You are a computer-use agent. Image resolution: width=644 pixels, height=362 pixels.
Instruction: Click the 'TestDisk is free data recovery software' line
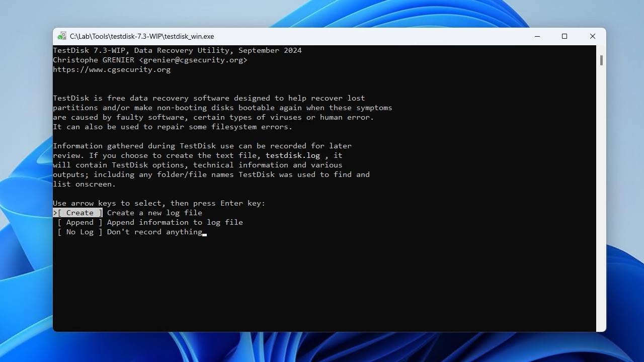pyautogui.click(x=209, y=98)
